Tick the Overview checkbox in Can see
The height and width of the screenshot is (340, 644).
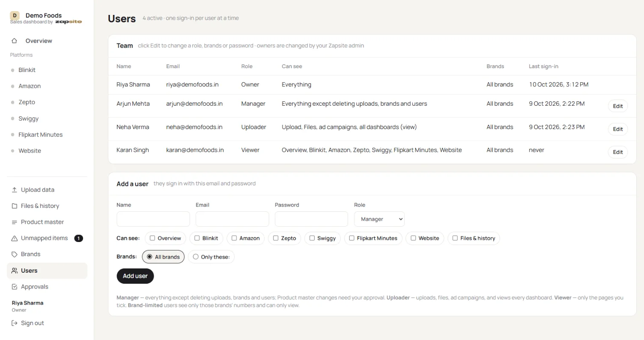click(x=152, y=238)
